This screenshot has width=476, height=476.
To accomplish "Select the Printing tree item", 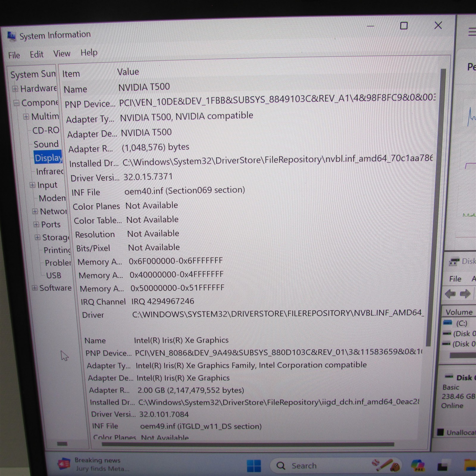I will tap(57, 250).
